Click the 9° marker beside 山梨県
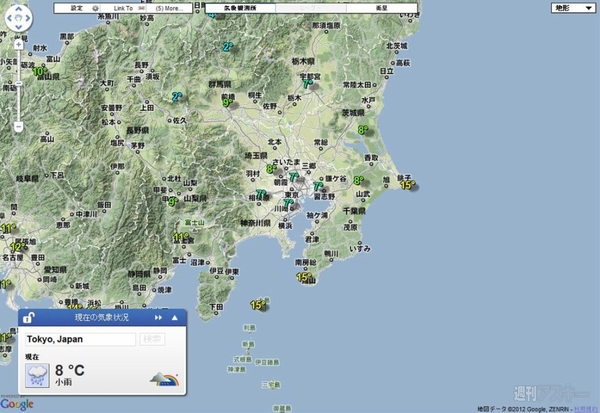This screenshot has height=413, width=600. click(173, 201)
